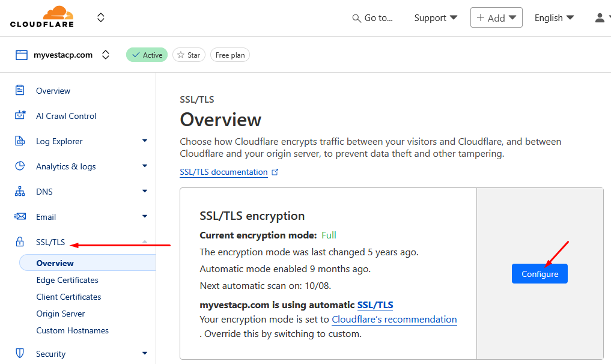Change language via English dropdown
The width and height of the screenshot is (611, 364).
point(554,18)
